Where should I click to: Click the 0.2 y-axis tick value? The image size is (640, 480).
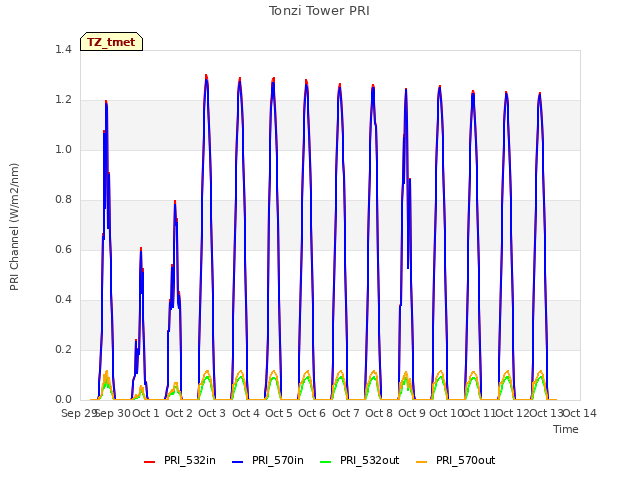[x=63, y=349]
